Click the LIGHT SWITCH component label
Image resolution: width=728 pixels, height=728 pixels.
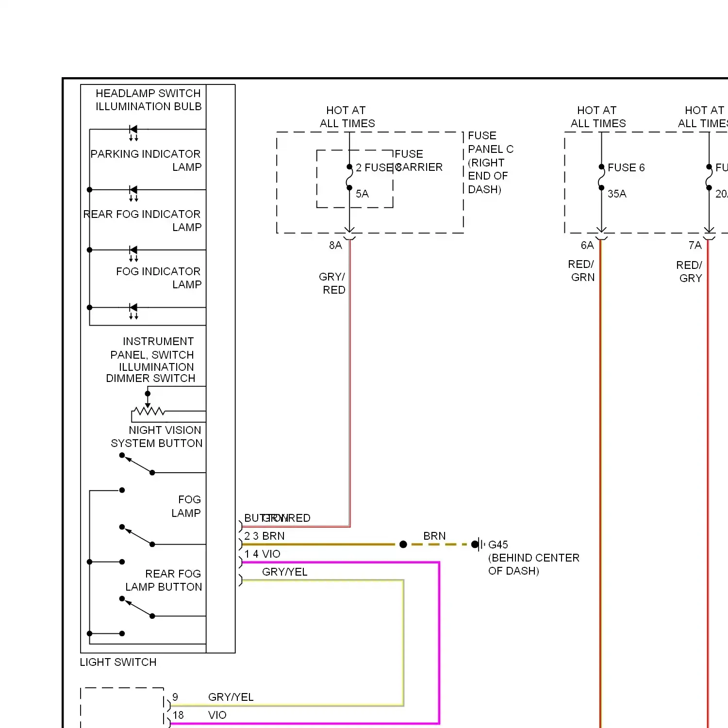click(x=118, y=662)
